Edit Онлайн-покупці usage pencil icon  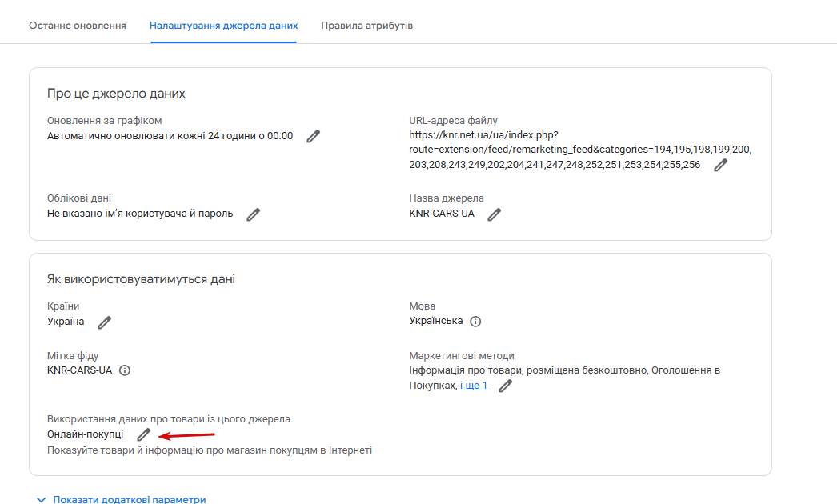[143, 434]
